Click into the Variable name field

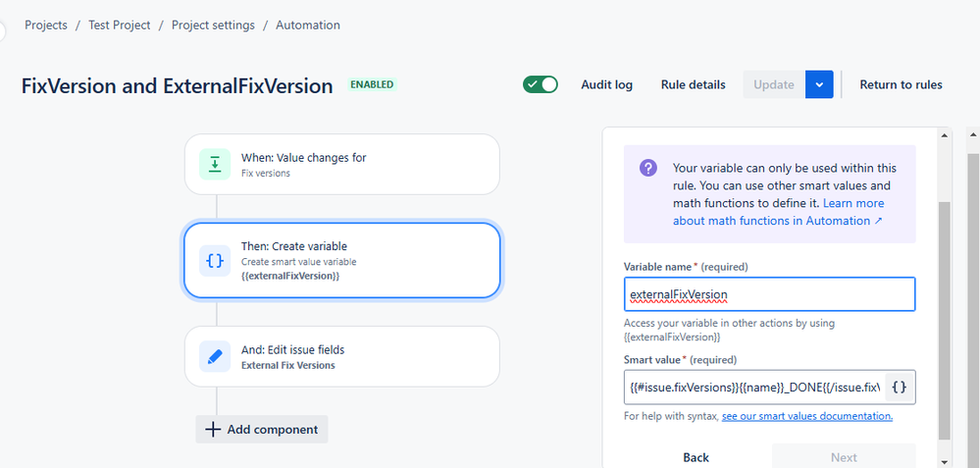point(769,294)
